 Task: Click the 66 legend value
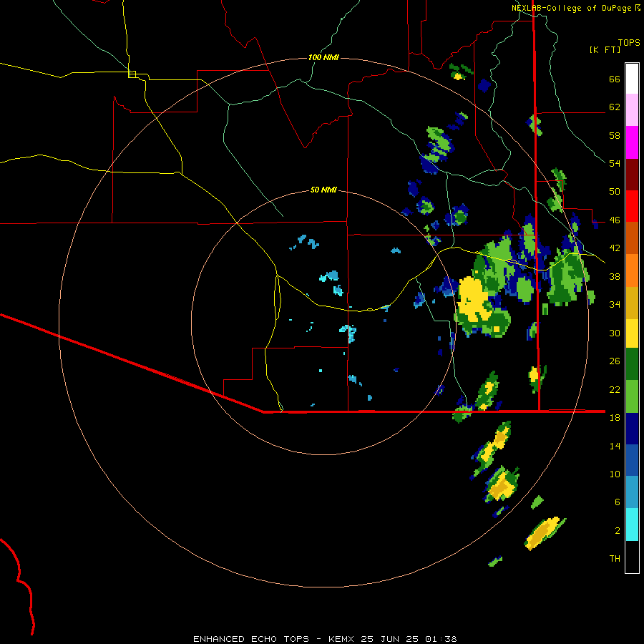615,79
